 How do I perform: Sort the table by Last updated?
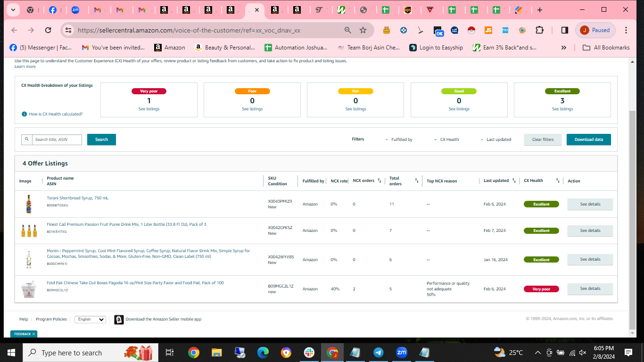(x=513, y=181)
